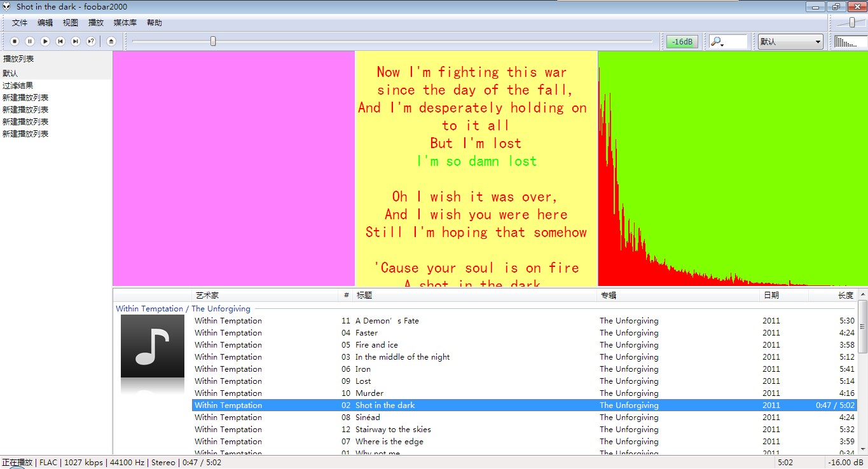This screenshot has height=469, width=868.
Task: Select the 过滤结果 playlist in the sidebar
Action: [x=56, y=86]
